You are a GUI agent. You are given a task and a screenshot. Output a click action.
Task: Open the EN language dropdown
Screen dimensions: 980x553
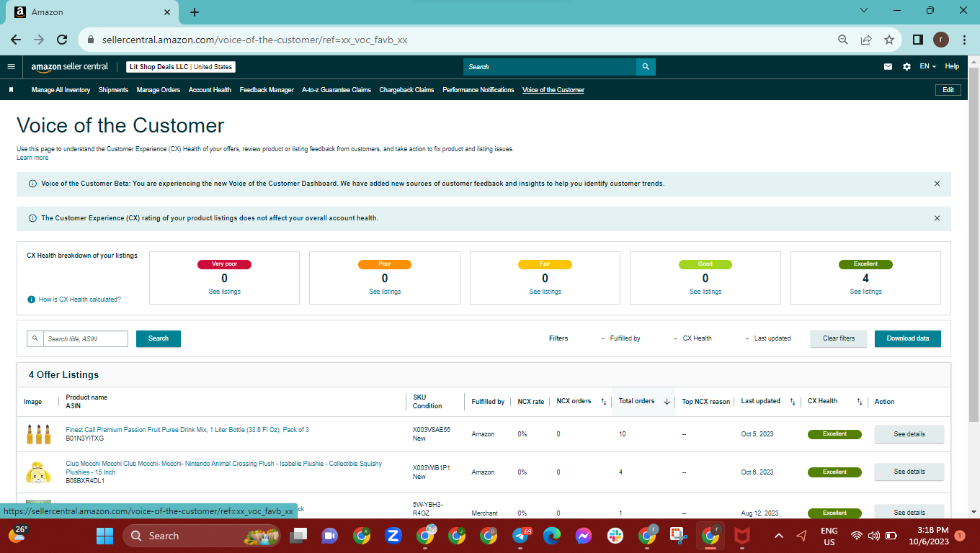[x=927, y=66]
